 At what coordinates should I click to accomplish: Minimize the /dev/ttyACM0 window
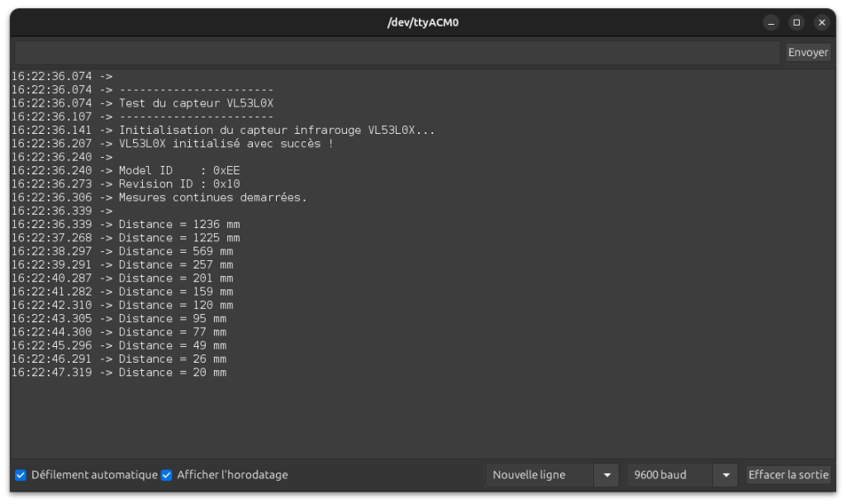pyautogui.click(x=771, y=22)
